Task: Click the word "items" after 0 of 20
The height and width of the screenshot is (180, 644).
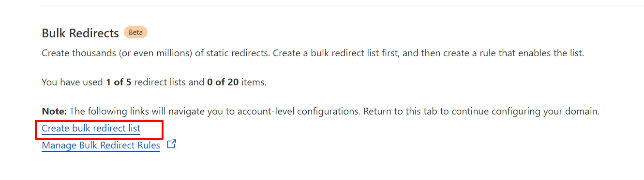Action: pyautogui.click(x=253, y=82)
